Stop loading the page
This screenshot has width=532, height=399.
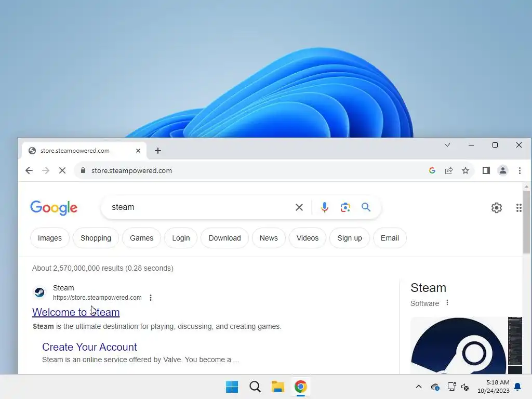coord(62,170)
